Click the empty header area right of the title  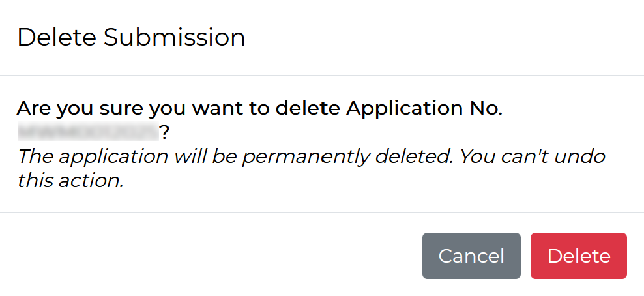[x=443, y=38]
